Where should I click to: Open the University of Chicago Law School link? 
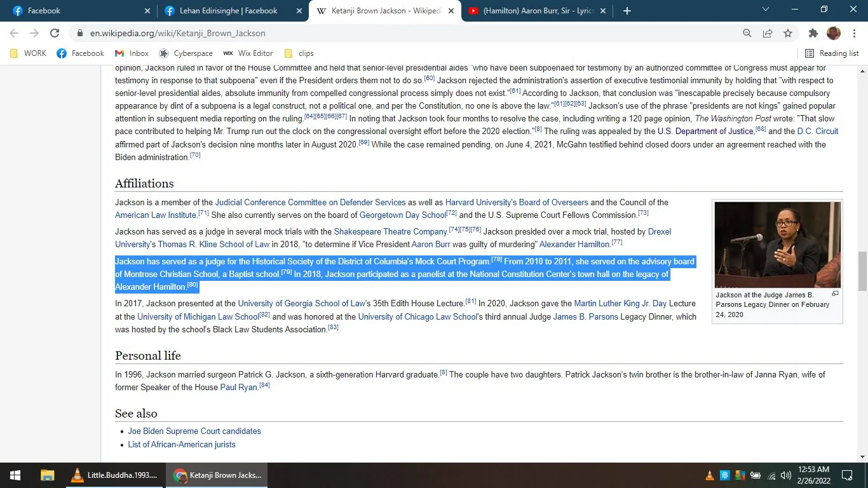[416, 316]
